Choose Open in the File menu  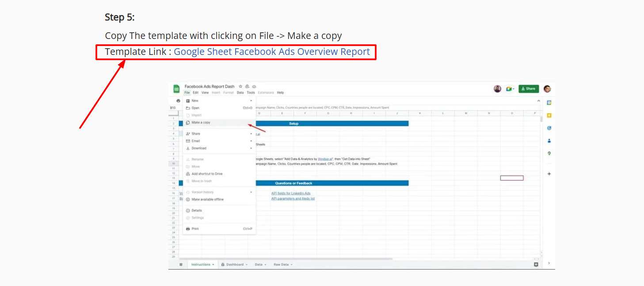(219, 108)
